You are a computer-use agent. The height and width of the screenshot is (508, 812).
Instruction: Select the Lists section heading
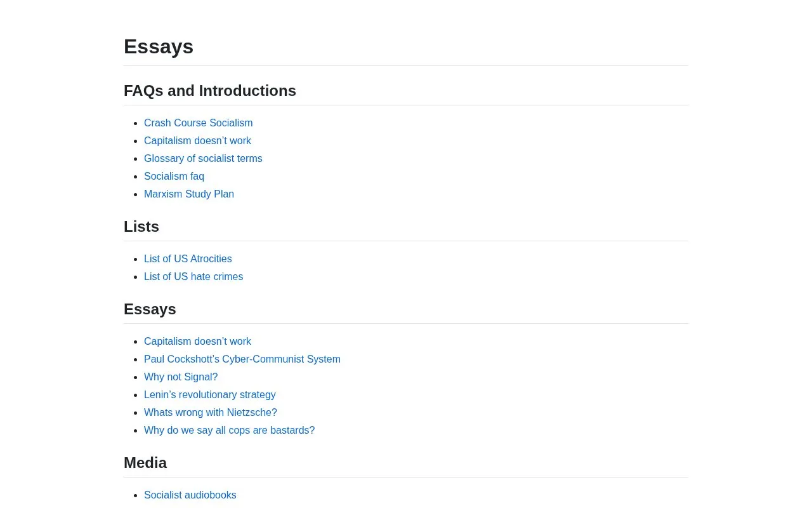point(141,227)
